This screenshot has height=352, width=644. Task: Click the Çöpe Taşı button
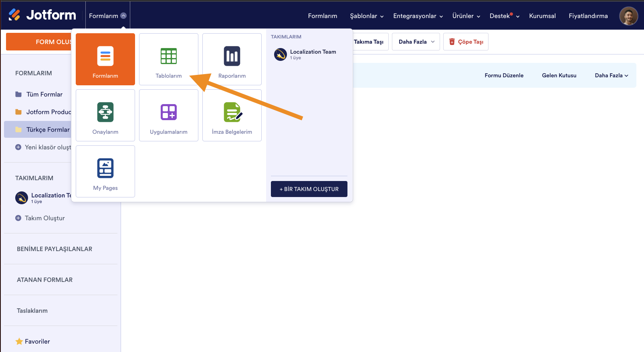click(x=466, y=42)
